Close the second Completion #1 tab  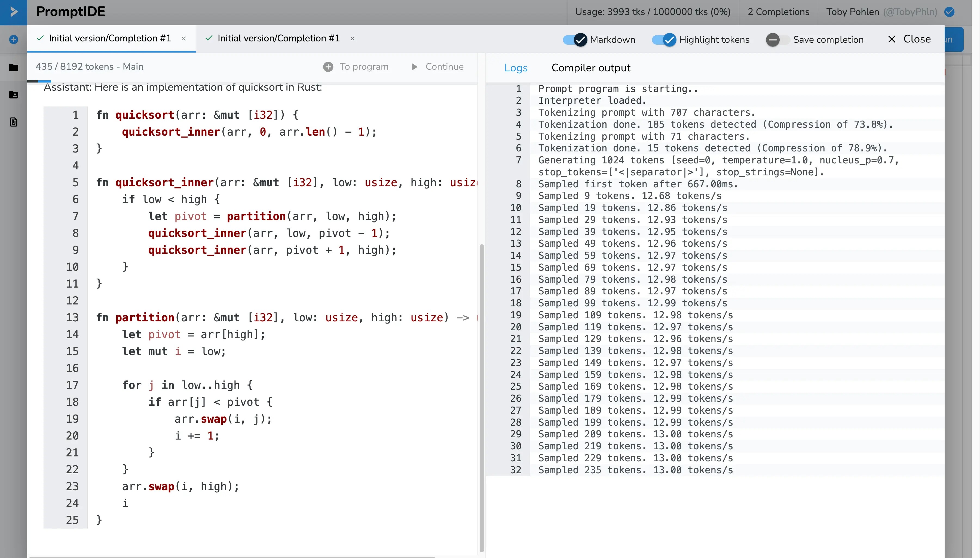pos(352,38)
